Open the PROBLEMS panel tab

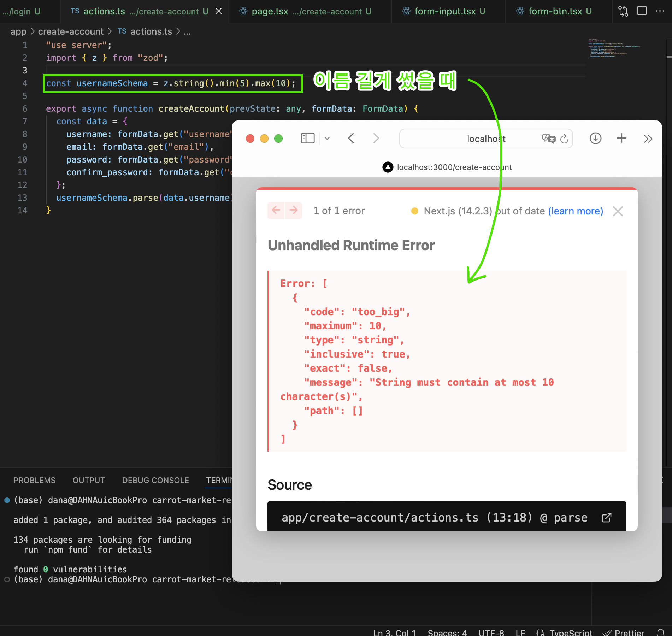[x=34, y=480]
